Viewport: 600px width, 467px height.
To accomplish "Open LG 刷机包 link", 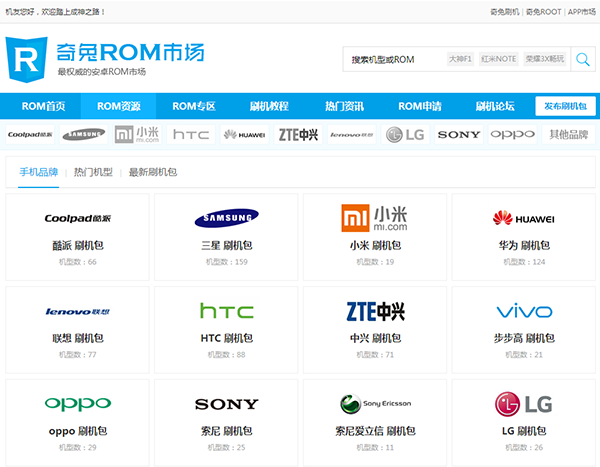I will click(x=524, y=431).
